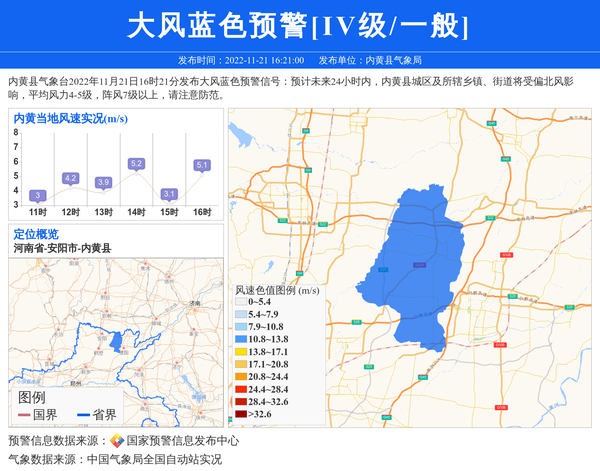This screenshot has width=600, height=471.
Task: Click the 3.9 data bubble at 13时
Action: point(103,182)
